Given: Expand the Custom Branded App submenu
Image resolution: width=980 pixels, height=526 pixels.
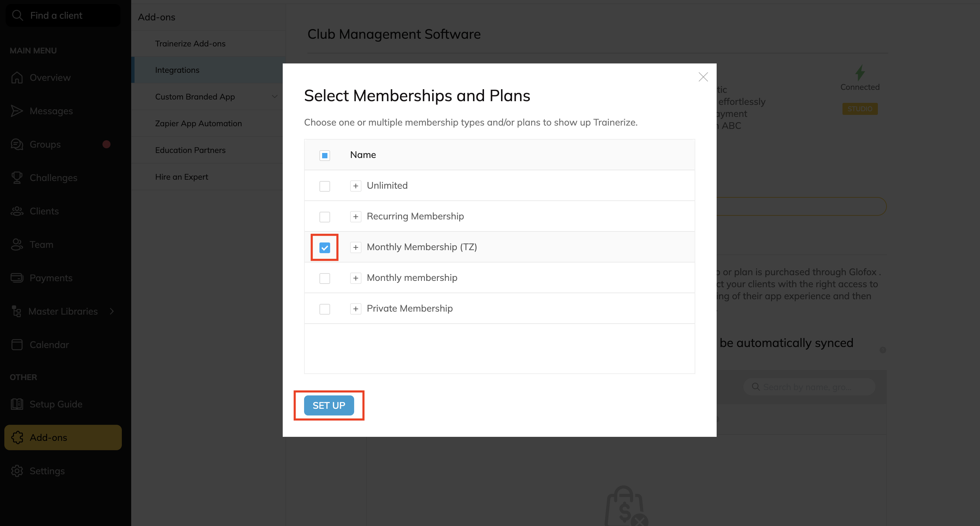Looking at the screenshot, I should coord(274,97).
